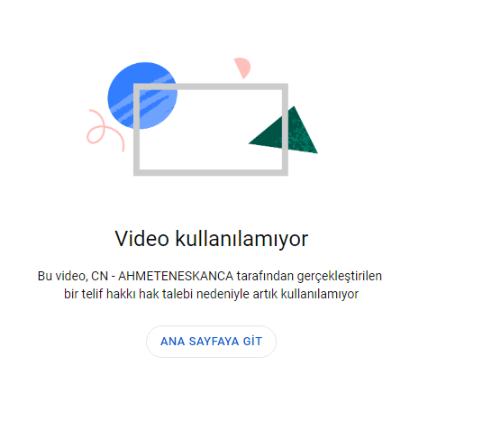Viewport: 501px width, 448px height.
Task: Select the small pink petal shape
Action: 242,68
